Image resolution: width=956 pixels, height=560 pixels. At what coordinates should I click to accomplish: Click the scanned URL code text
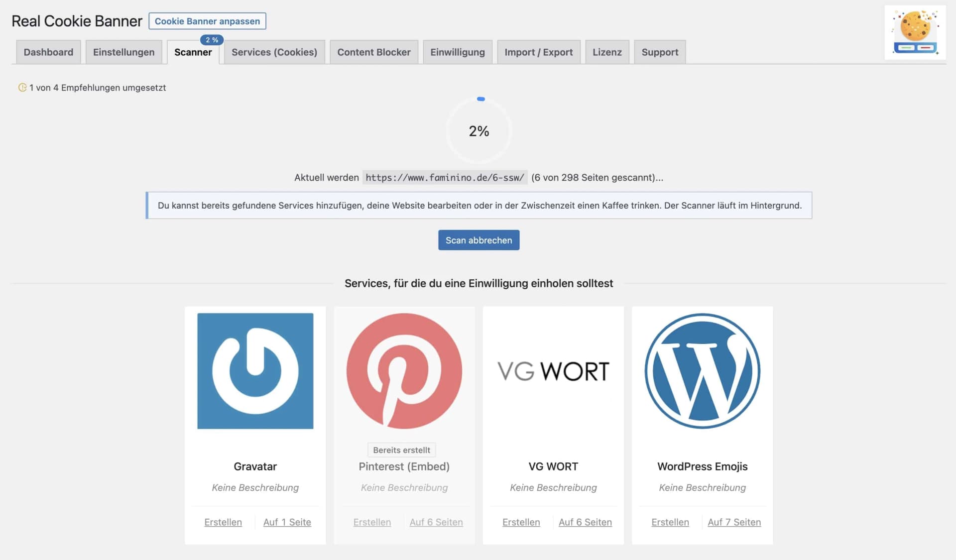click(x=445, y=178)
